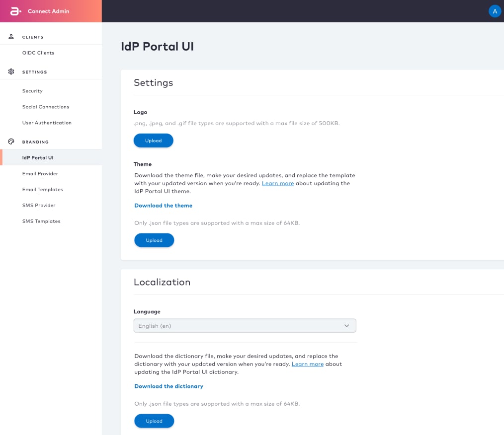Click the Settings card heading

click(153, 83)
